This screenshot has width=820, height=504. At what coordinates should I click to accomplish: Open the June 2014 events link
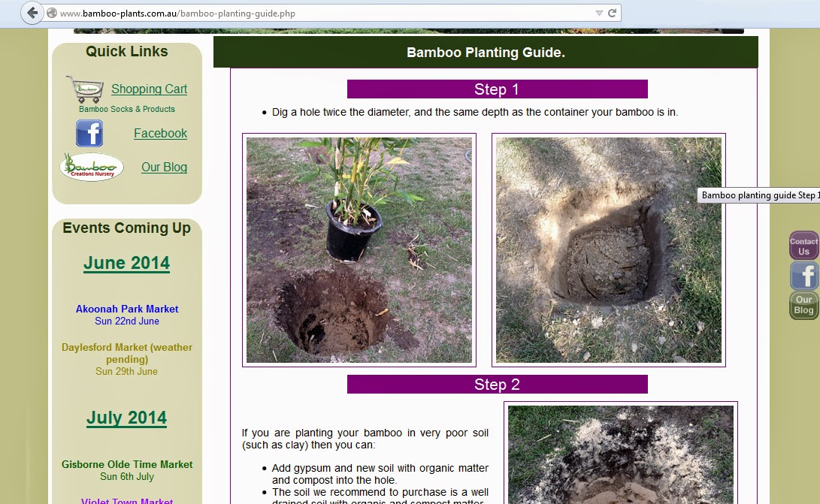[126, 263]
